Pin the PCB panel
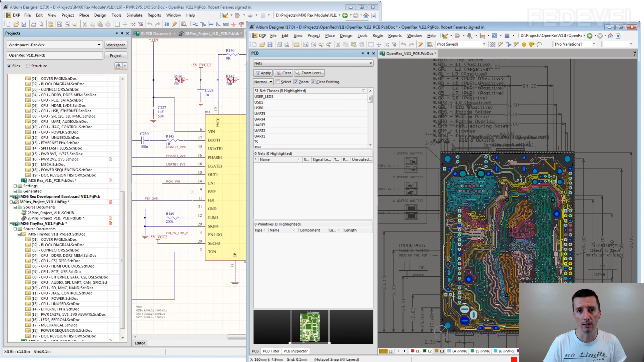 coord(368,53)
